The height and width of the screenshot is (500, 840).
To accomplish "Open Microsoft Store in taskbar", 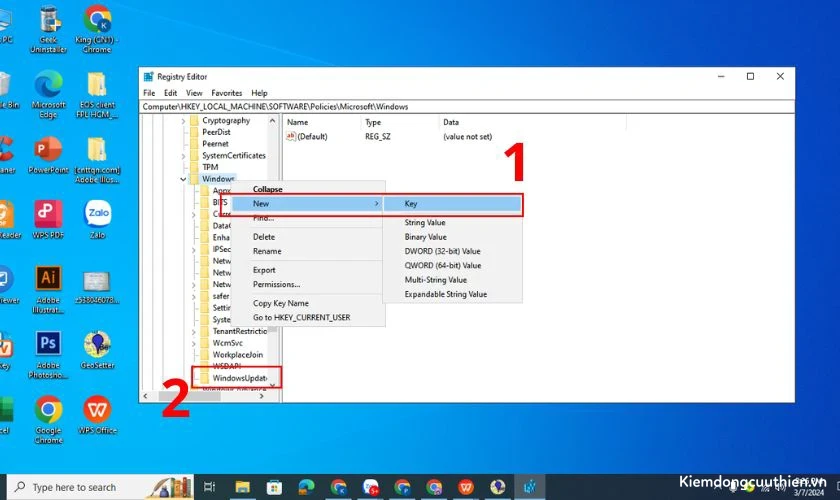I will coord(274,487).
